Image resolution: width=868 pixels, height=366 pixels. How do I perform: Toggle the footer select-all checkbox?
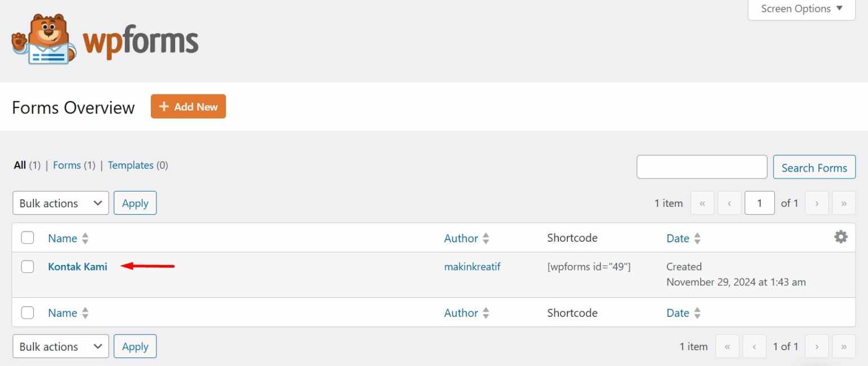28,312
